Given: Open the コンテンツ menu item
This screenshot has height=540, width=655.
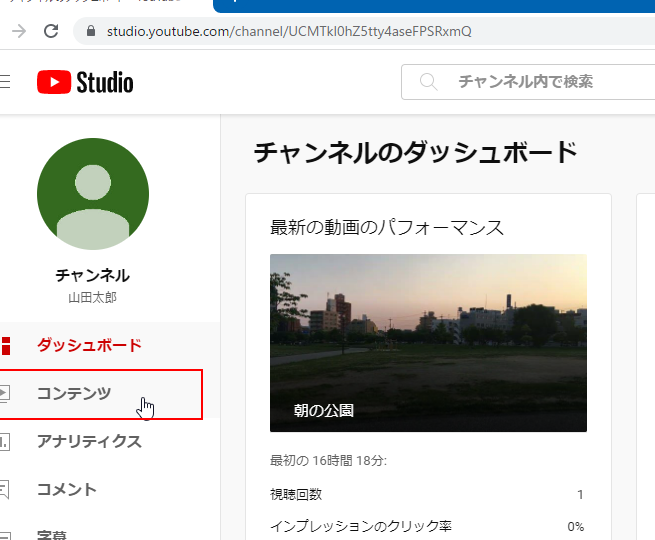Looking at the screenshot, I should (x=74, y=394).
